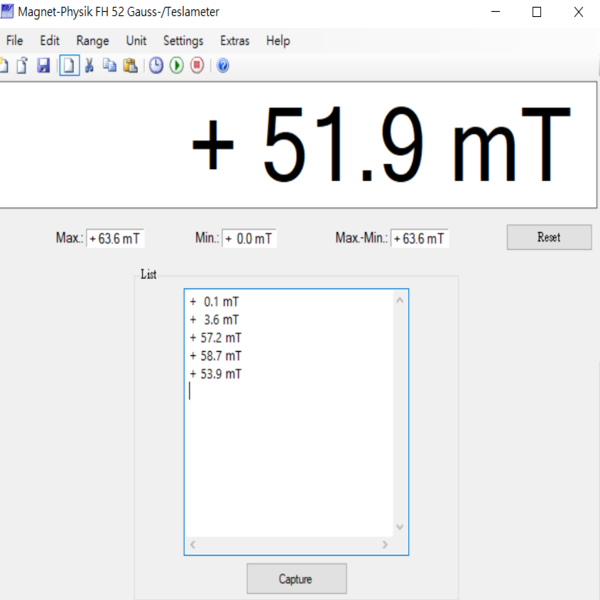The width and height of the screenshot is (600, 600).
Task: Click the Copy icon in toolbar
Action: pyautogui.click(x=109, y=66)
